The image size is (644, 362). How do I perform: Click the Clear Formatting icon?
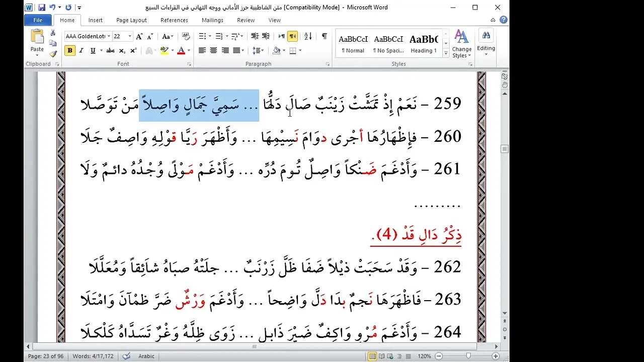[x=186, y=37]
